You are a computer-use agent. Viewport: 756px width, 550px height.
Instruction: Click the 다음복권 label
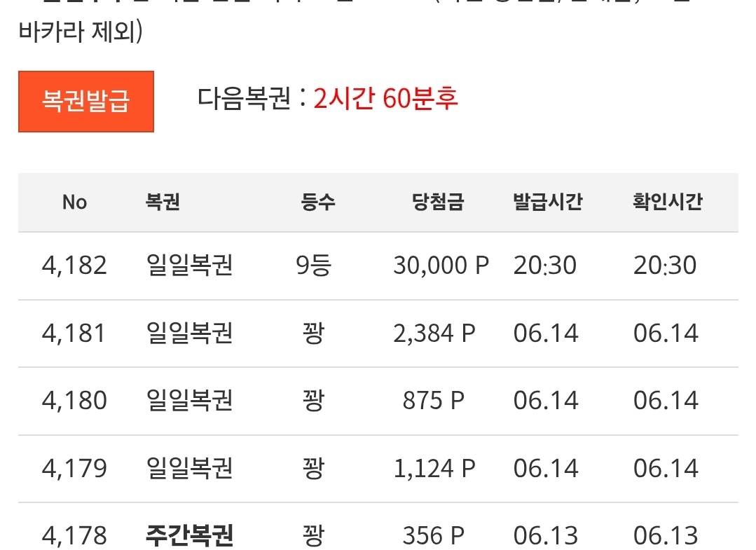(x=244, y=99)
